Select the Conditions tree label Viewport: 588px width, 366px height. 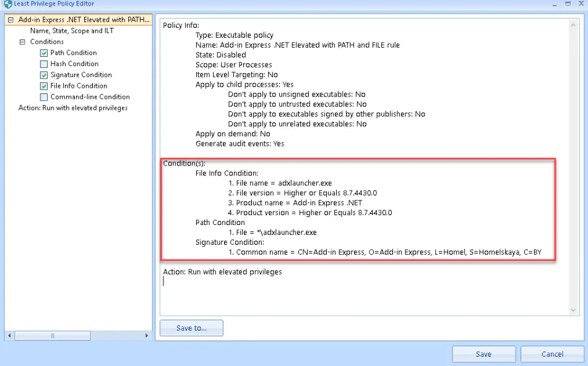click(47, 42)
